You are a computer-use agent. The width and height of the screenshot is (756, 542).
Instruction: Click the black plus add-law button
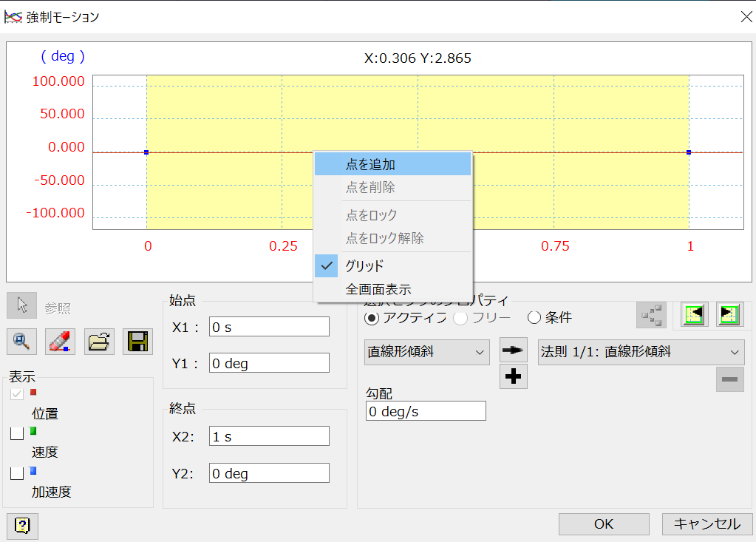point(513,376)
